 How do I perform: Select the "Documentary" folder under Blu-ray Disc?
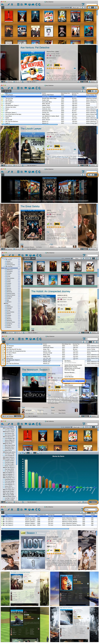[x=11, y=278]
